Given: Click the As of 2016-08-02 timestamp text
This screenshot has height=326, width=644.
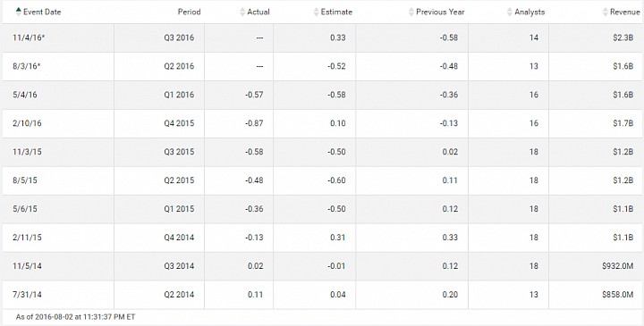Looking at the screenshot, I should 75,317.
